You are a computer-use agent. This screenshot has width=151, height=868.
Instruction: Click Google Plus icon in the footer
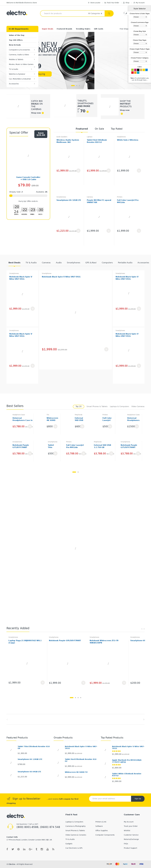30,849
